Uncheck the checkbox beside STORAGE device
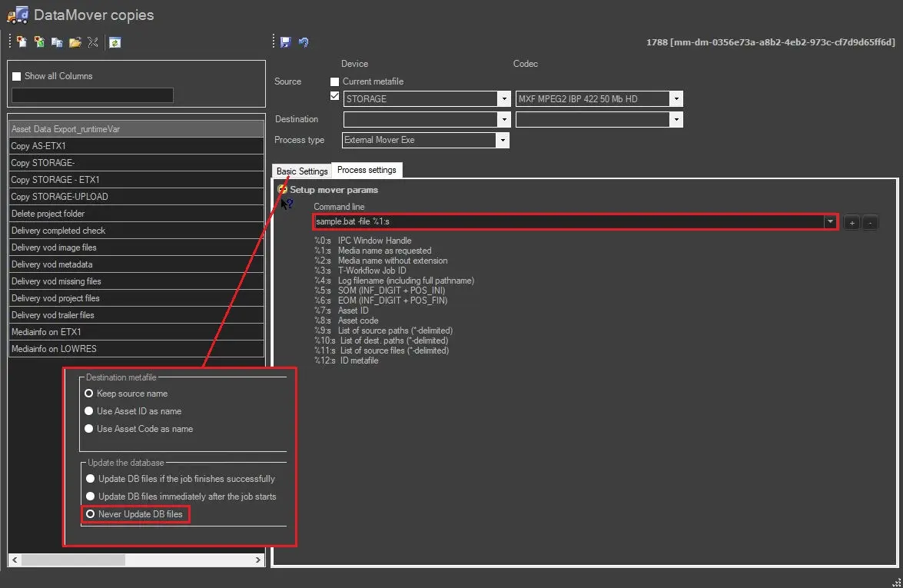 (x=335, y=97)
